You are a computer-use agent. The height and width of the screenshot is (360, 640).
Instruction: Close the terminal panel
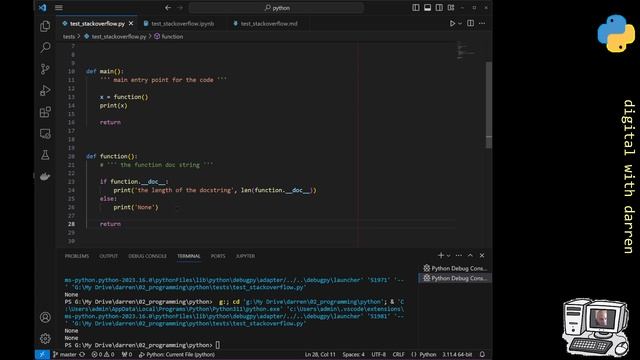pyautogui.click(x=482, y=255)
